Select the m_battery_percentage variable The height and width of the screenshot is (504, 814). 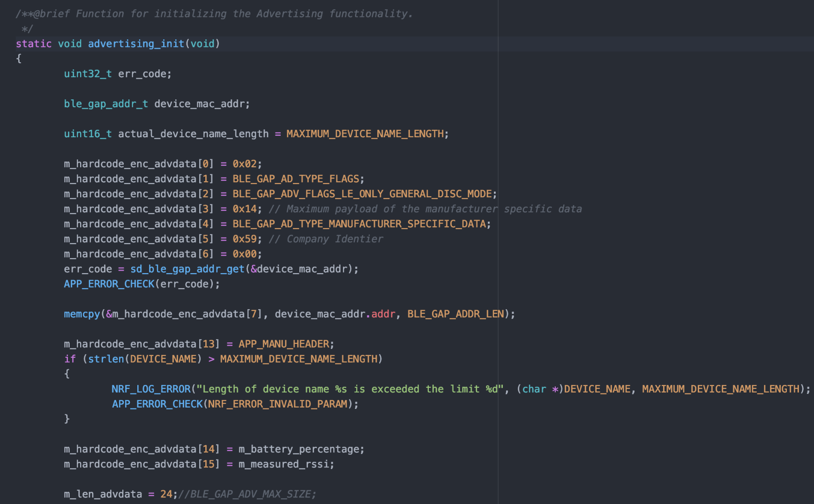pyautogui.click(x=300, y=448)
